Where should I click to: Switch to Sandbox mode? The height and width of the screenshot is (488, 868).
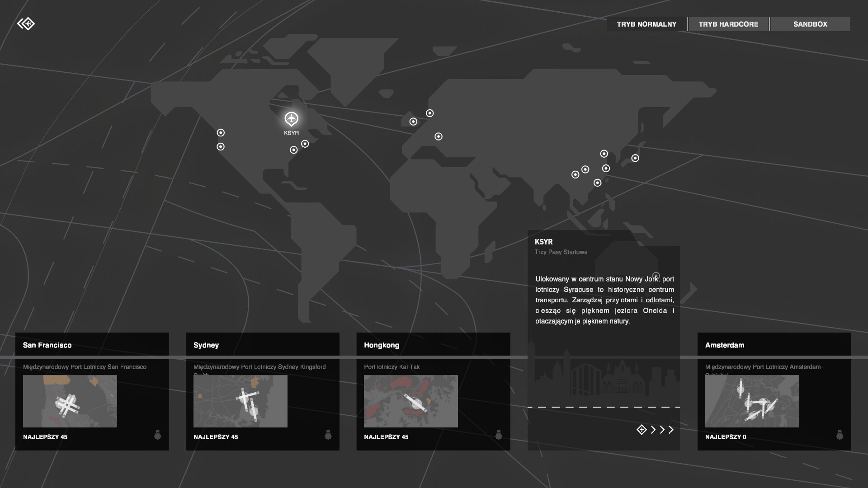[x=810, y=24]
